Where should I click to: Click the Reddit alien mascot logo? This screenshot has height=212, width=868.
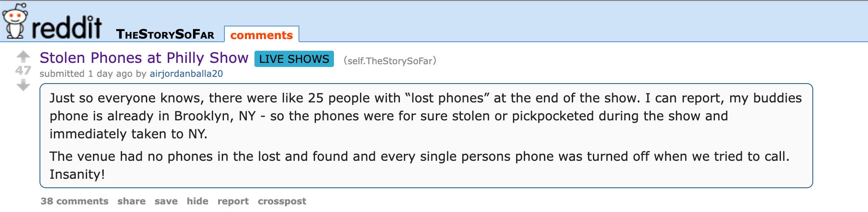click(x=15, y=21)
